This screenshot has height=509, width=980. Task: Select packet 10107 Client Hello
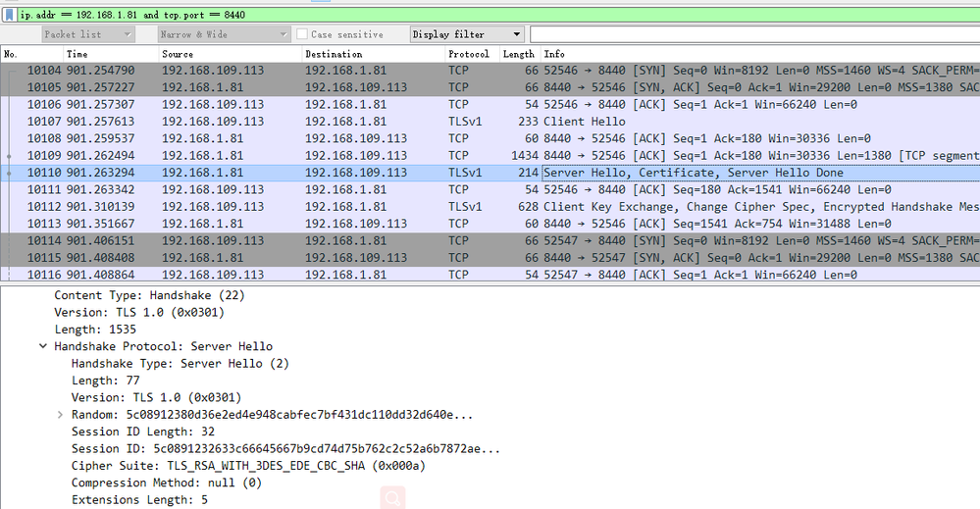click(490, 122)
